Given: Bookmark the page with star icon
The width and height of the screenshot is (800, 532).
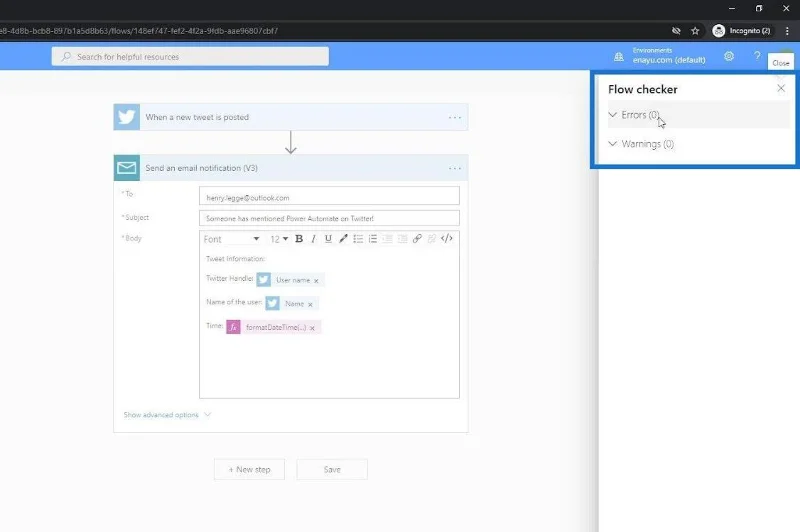Looking at the screenshot, I should [x=695, y=31].
